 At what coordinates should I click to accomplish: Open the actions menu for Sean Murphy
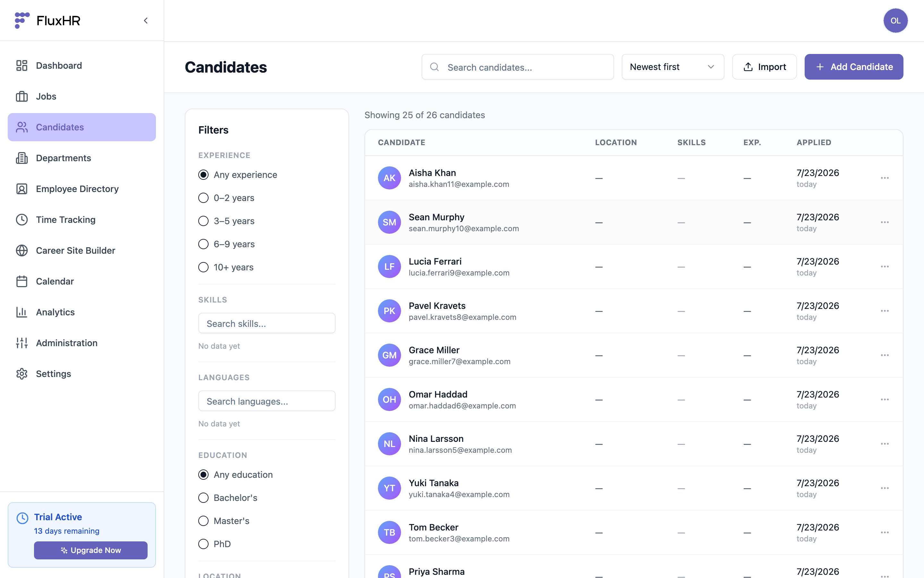coord(885,222)
